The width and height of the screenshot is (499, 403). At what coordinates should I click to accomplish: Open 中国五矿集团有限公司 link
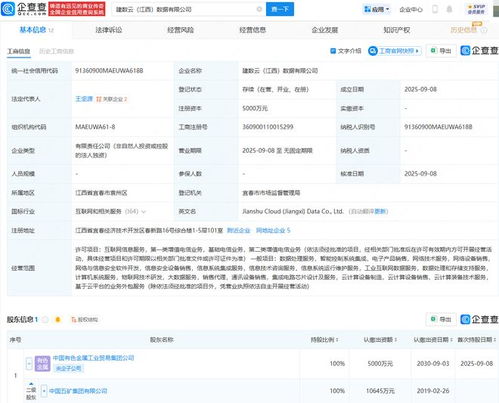point(78,391)
